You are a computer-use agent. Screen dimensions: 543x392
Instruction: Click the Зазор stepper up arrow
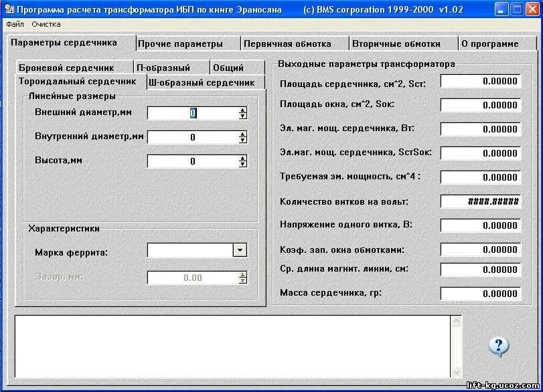243,274
